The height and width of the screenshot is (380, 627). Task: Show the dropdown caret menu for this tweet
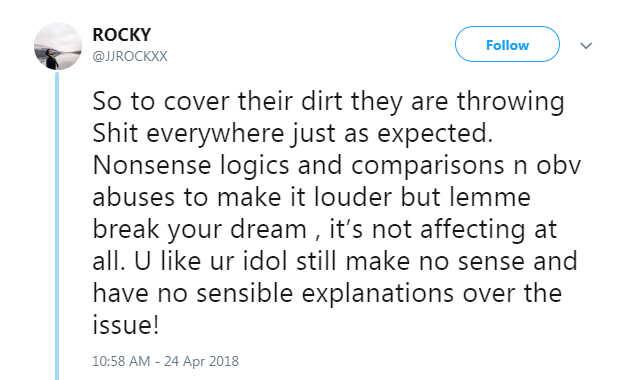586,45
